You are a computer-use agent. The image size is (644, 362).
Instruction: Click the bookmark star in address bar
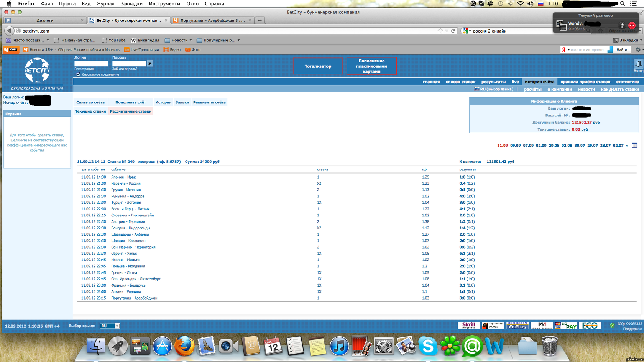[440, 31]
